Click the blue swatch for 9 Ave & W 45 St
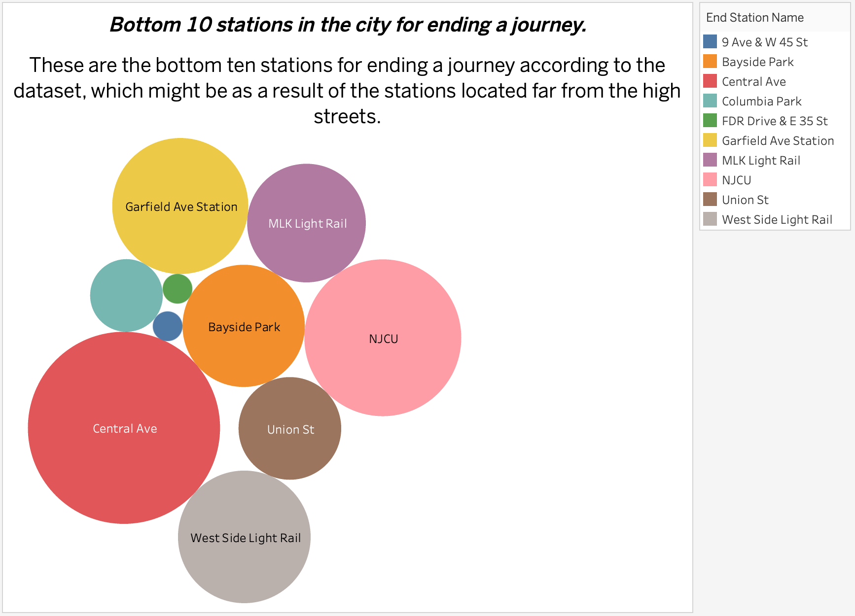 click(x=711, y=42)
